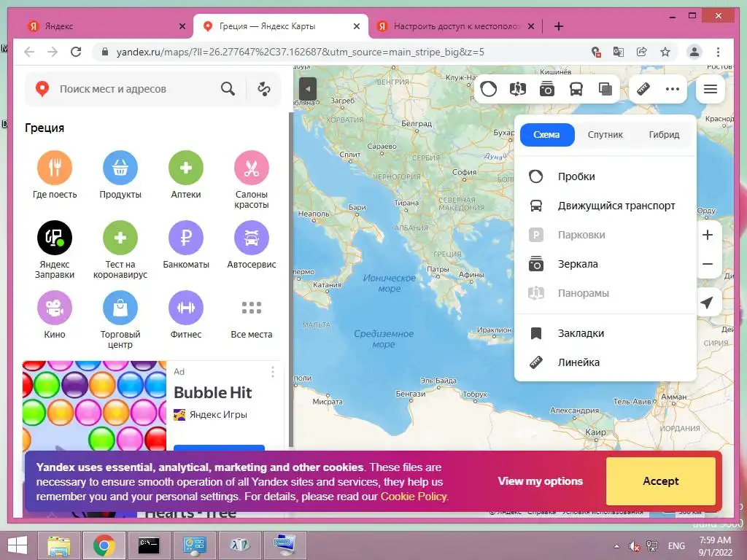
Task: Open the 'Фитнес' category
Action: point(186,315)
